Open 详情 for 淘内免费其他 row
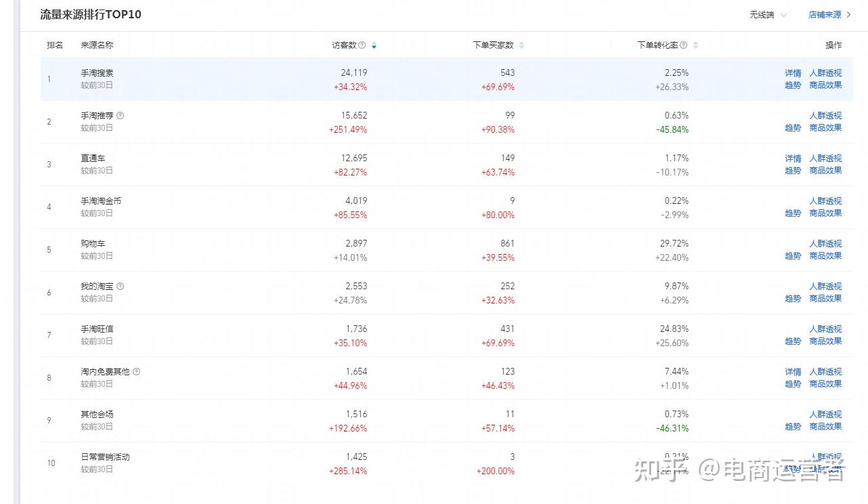Screen dimensions: 868x504 click(x=793, y=372)
